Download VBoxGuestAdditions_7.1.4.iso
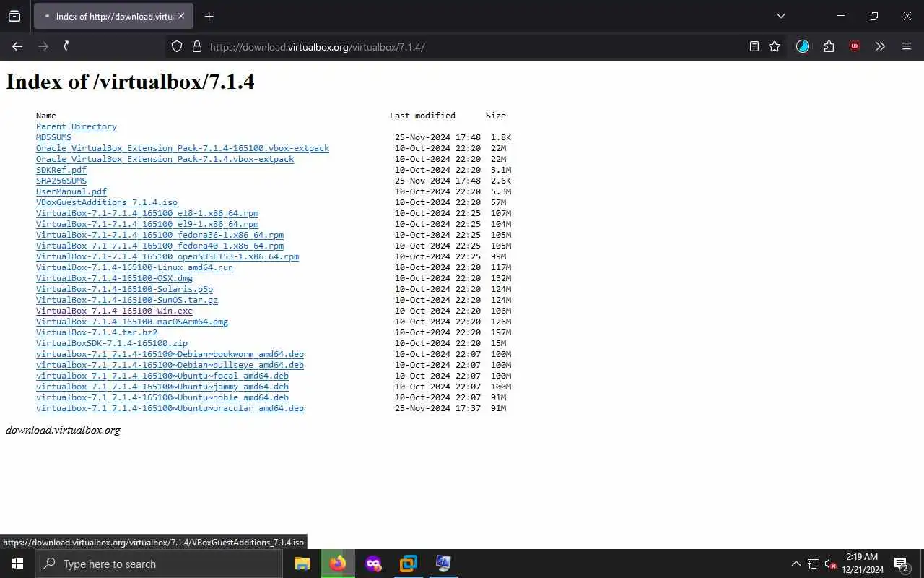Screen dimensions: 924x578 coord(107,202)
